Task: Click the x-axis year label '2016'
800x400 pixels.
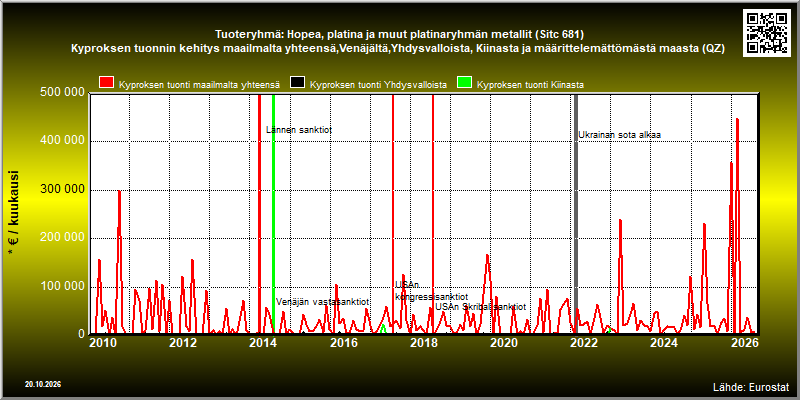Action: click(x=343, y=343)
